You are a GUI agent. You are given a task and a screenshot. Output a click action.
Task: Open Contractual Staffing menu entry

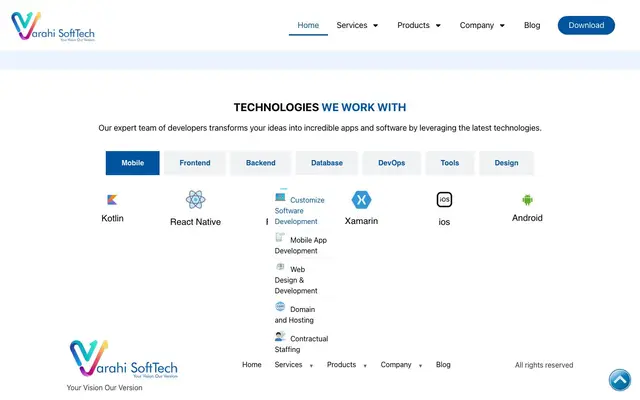pyautogui.click(x=301, y=343)
